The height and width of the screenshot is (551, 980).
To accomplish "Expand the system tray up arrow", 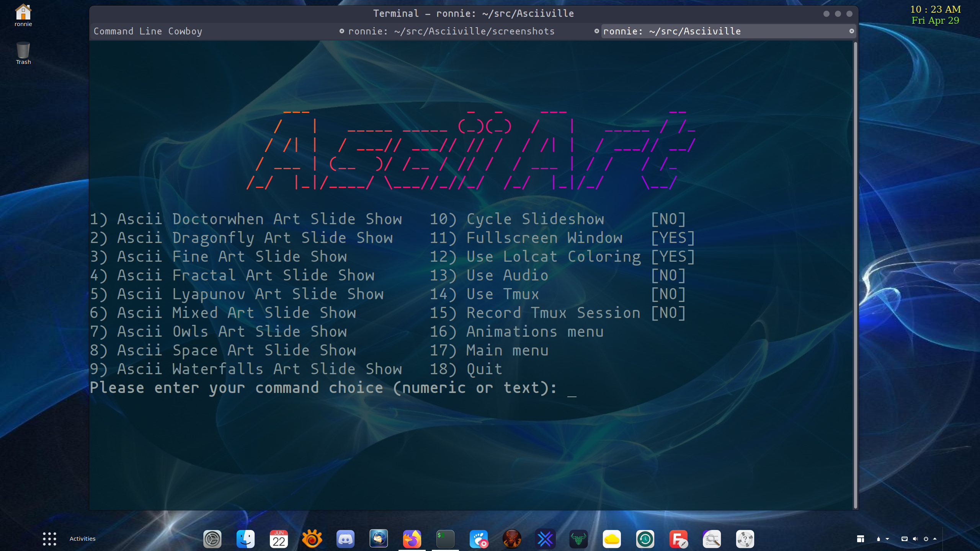I will point(935,539).
